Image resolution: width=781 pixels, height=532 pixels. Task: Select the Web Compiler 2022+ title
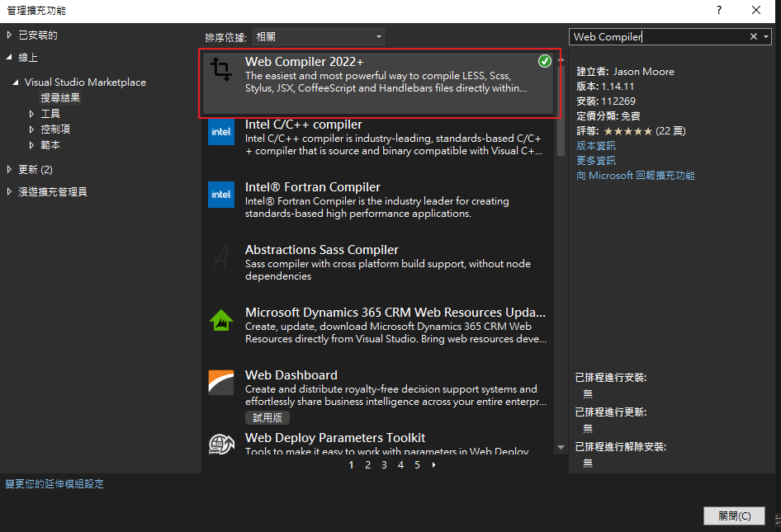304,62
